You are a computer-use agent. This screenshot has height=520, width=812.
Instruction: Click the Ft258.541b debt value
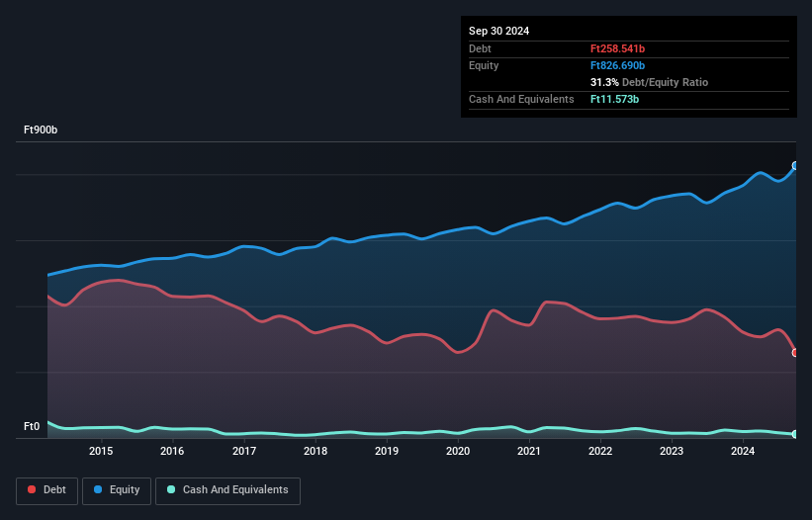(617, 48)
